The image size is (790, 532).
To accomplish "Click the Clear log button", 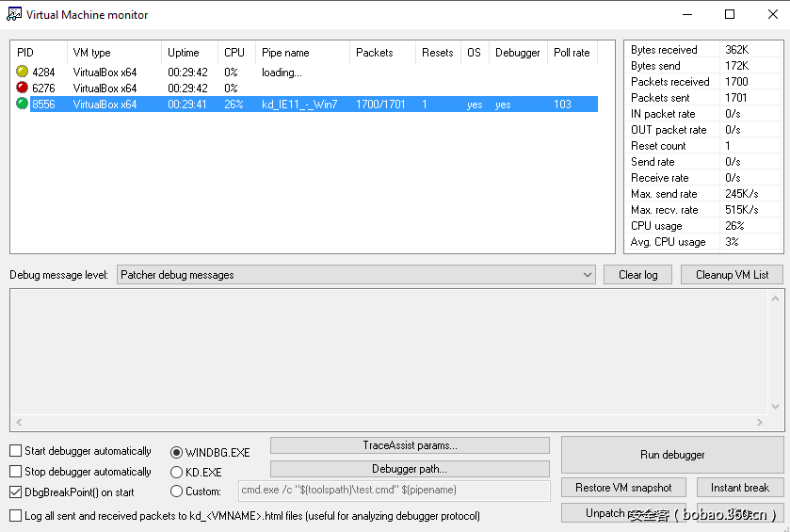I will [637, 275].
